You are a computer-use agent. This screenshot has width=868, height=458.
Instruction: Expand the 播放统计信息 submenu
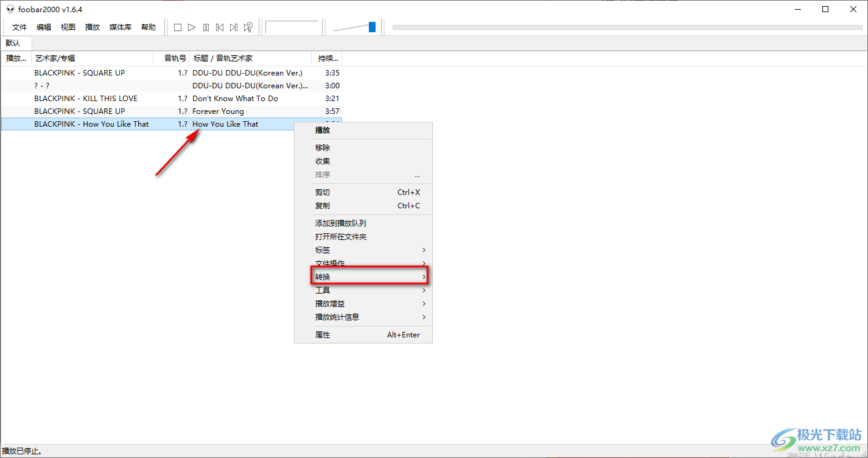point(363,317)
